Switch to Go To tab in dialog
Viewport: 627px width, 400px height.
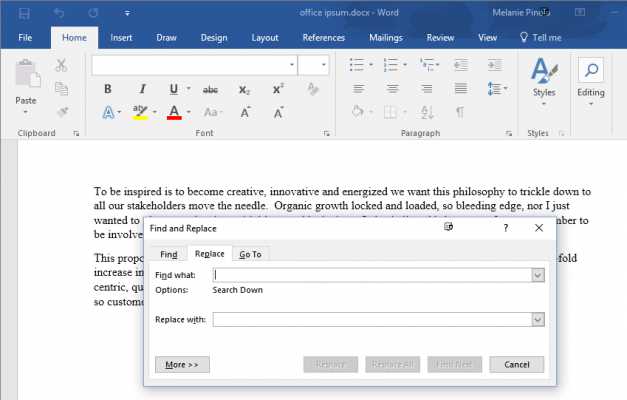pos(250,254)
